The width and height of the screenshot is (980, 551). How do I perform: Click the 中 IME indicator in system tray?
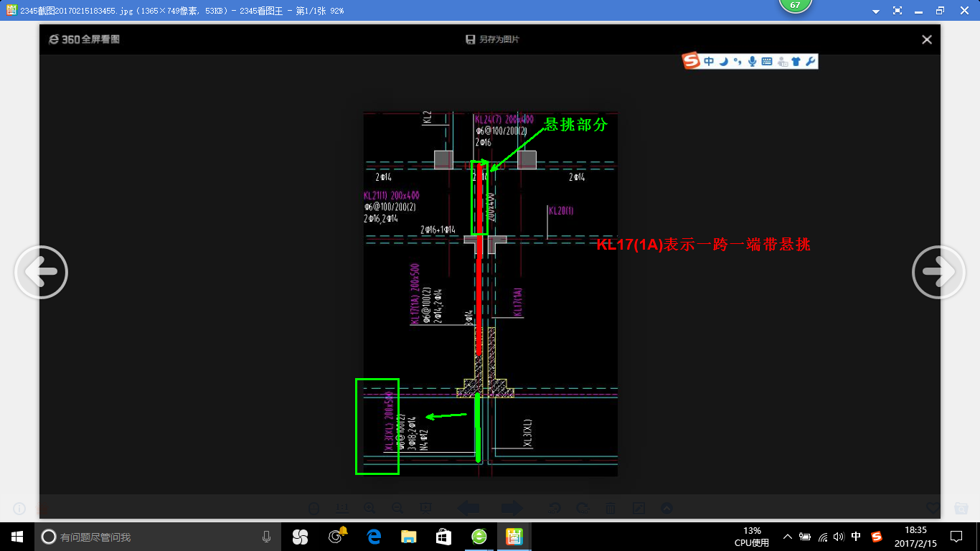(856, 537)
